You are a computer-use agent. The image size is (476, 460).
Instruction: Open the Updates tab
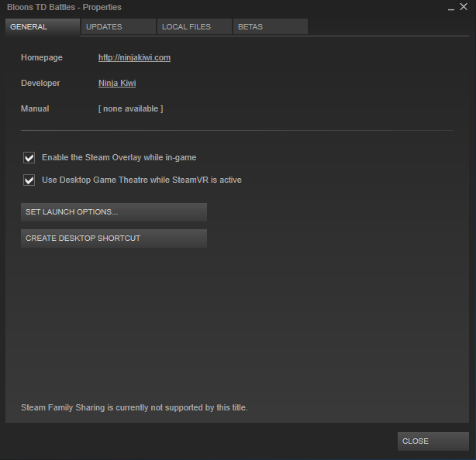(x=119, y=26)
